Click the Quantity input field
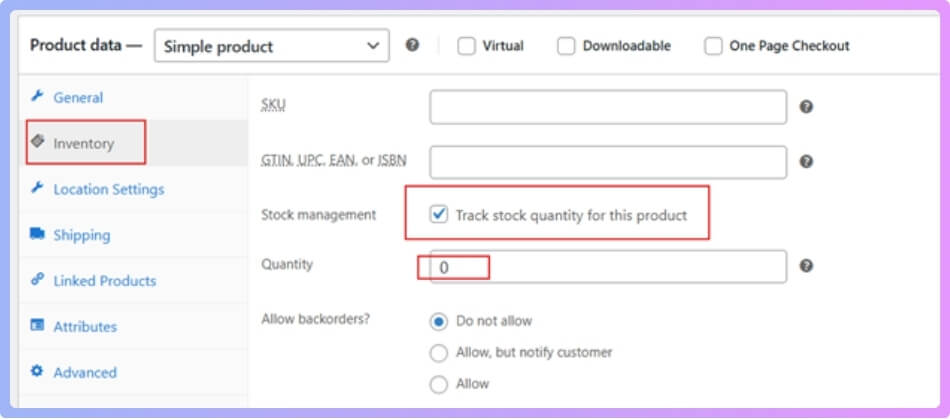Image resolution: width=950 pixels, height=419 pixels. tap(608, 266)
